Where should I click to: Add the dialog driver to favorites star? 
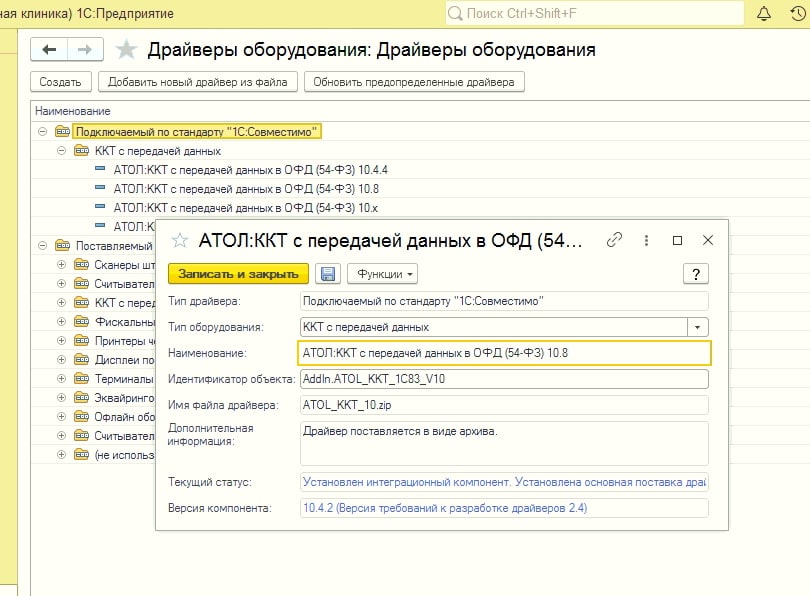point(180,240)
